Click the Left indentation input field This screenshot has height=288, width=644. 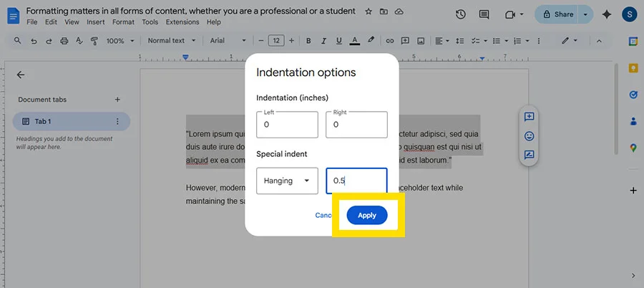[287, 125]
